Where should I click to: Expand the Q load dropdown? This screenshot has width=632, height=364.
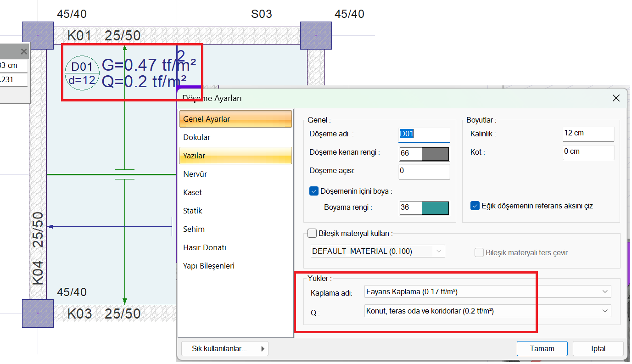(488, 311)
